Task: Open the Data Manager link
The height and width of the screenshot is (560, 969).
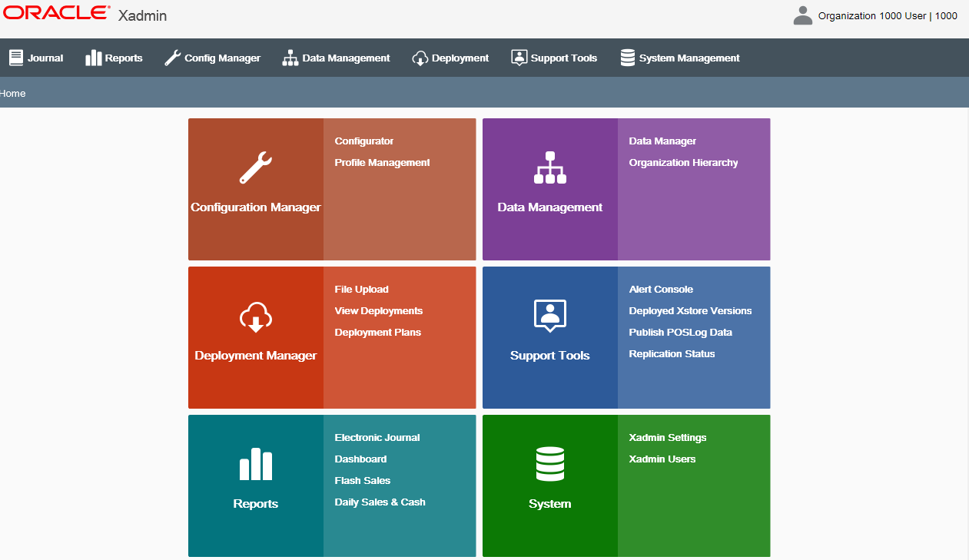Action: point(662,141)
